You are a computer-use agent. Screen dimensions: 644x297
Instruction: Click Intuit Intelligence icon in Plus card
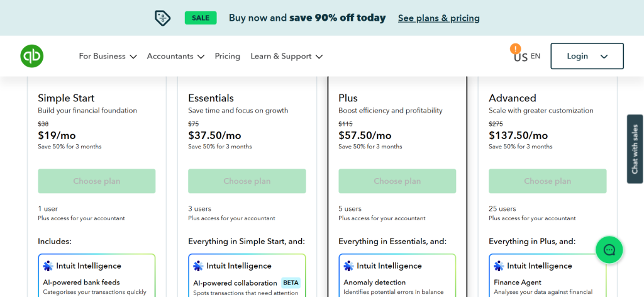(x=349, y=266)
